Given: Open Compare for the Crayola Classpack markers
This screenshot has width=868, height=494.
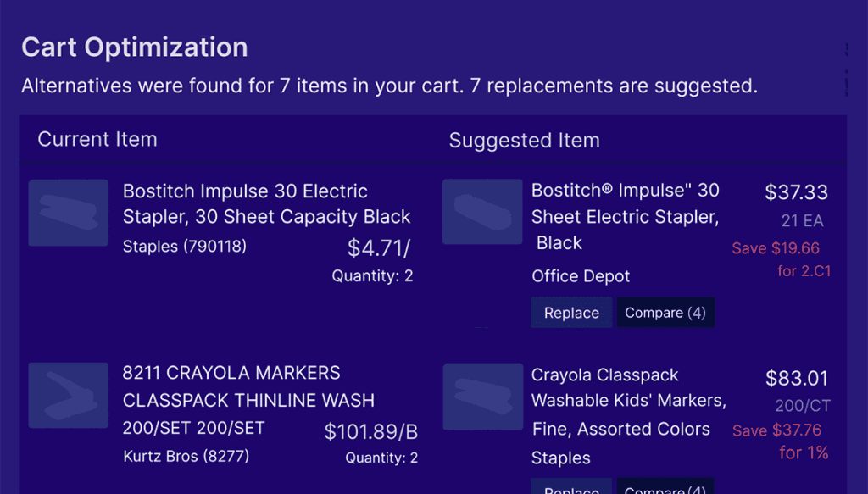Looking at the screenshot, I should (x=665, y=489).
